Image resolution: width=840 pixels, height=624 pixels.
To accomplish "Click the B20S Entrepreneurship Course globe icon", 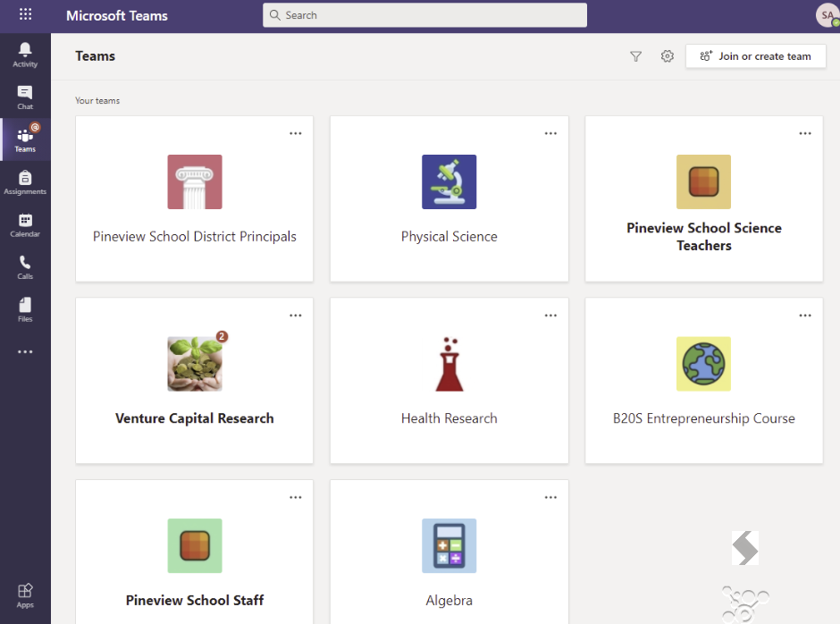I will 703,364.
